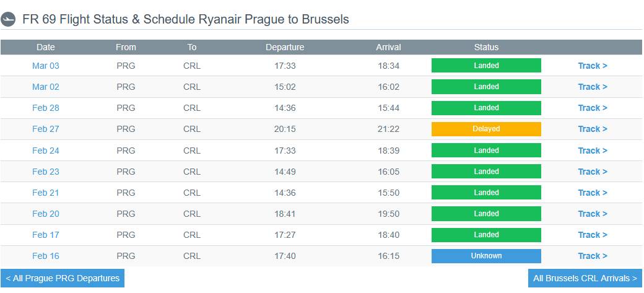Track the Feb 16 unknown-status flight

click(x=593, y=256)
